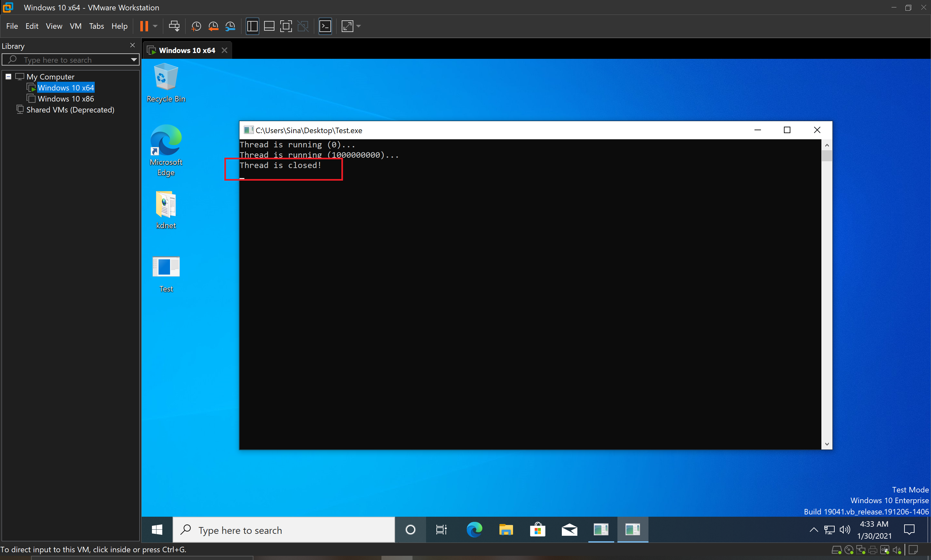Select Windows 10 x86 in library
The image size is (931, 560).
pyautogui.click(x=66, y=99)
